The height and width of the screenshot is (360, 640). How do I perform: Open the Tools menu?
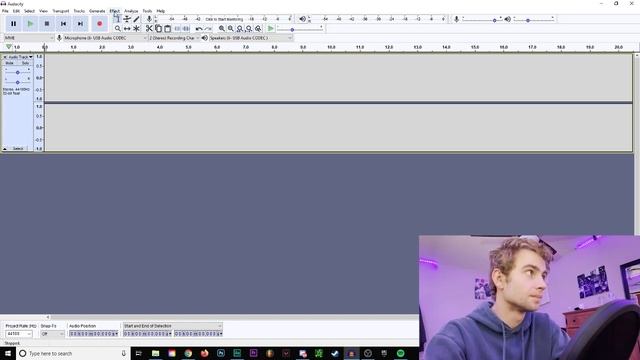(x=147, y=11)
